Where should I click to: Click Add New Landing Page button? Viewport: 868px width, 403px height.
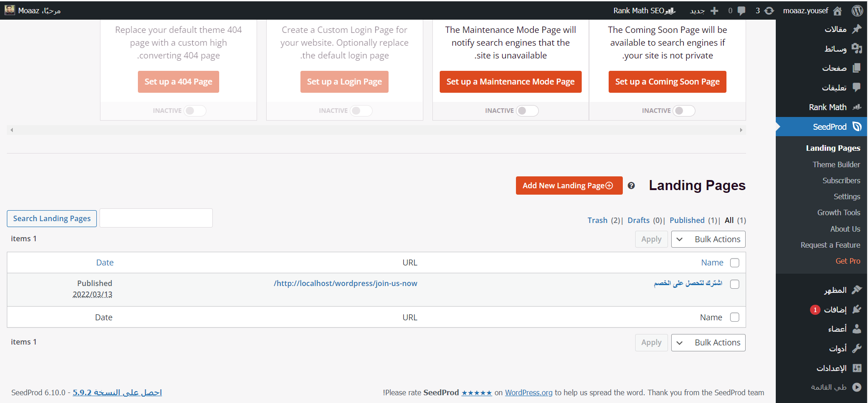click(569, 186)
